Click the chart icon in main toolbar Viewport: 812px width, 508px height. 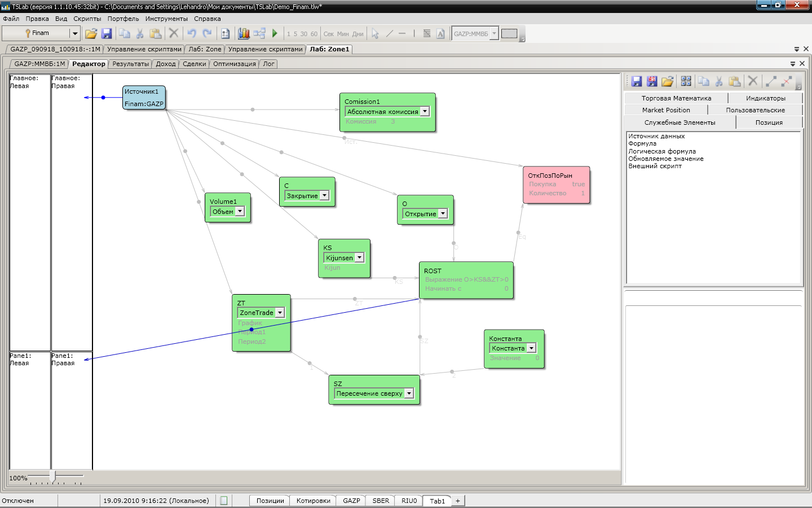point(244,33)
